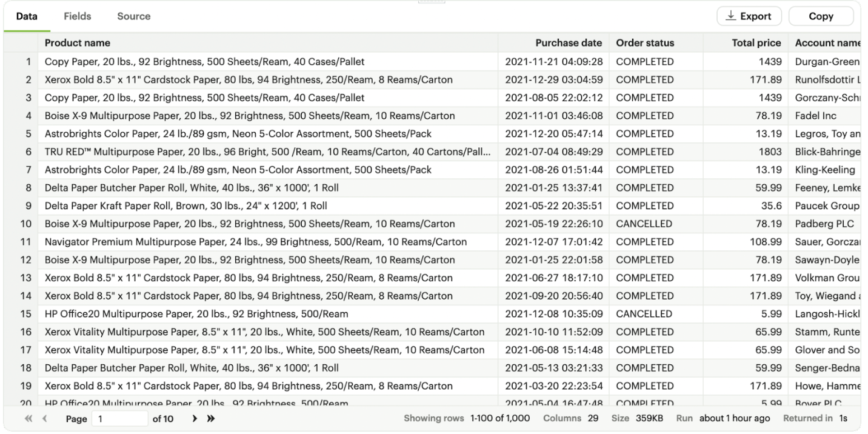This screenshot has height=434, width=868.
Task: Click total price 108.99
Action: coord(746,242)
